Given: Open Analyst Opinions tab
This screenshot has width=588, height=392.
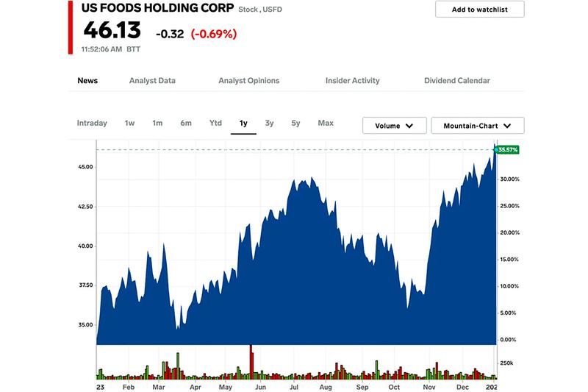Looking at the screenshot, I should (249, 81).
